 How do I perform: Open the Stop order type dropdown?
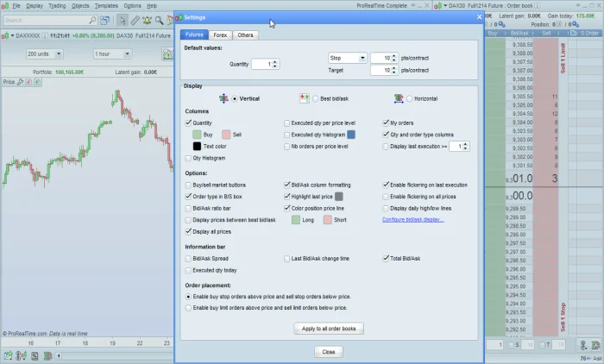349,59
